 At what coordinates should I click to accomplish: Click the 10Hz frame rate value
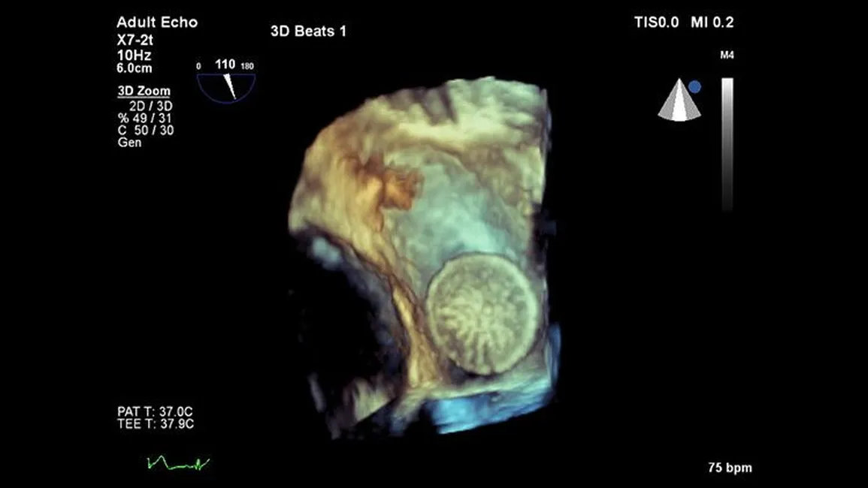[132, 56]
